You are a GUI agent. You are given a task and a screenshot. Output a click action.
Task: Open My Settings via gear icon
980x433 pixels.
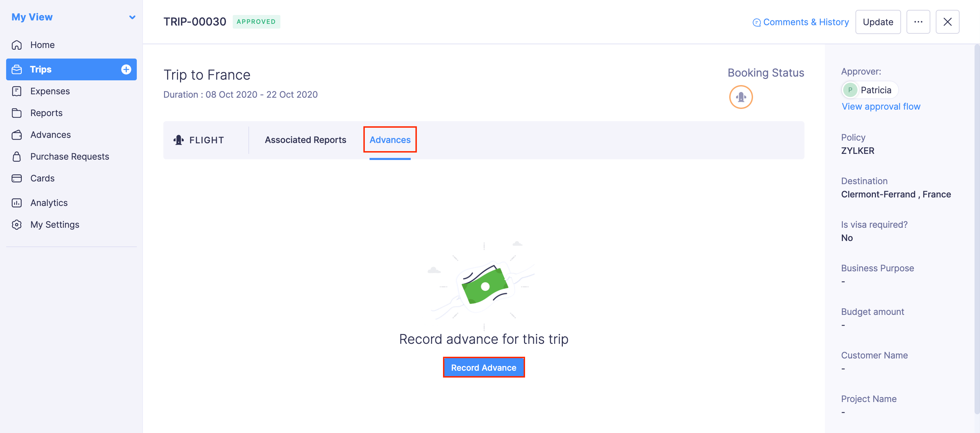[17, 224]
